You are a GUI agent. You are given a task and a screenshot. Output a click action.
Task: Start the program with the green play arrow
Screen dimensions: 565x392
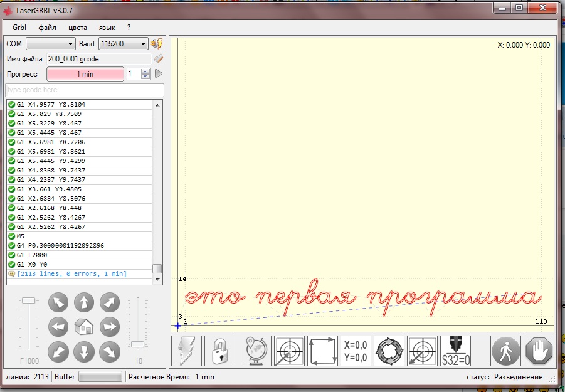tap(159, 73)
